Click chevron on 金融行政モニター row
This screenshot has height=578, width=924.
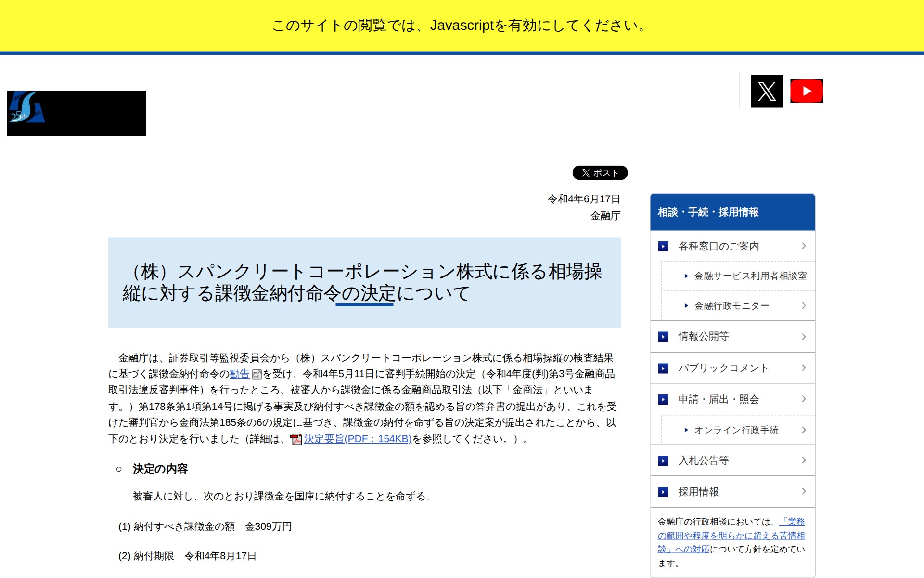804,306
